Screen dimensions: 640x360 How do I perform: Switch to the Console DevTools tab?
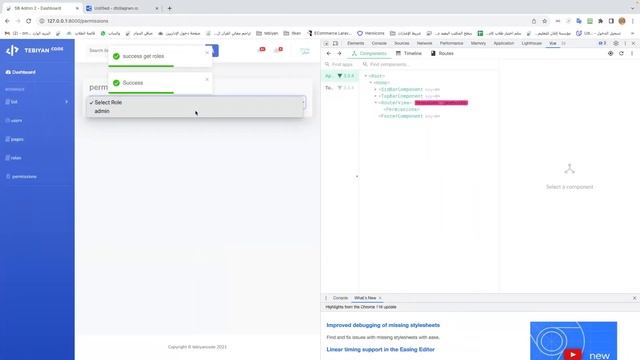[379, 43]
